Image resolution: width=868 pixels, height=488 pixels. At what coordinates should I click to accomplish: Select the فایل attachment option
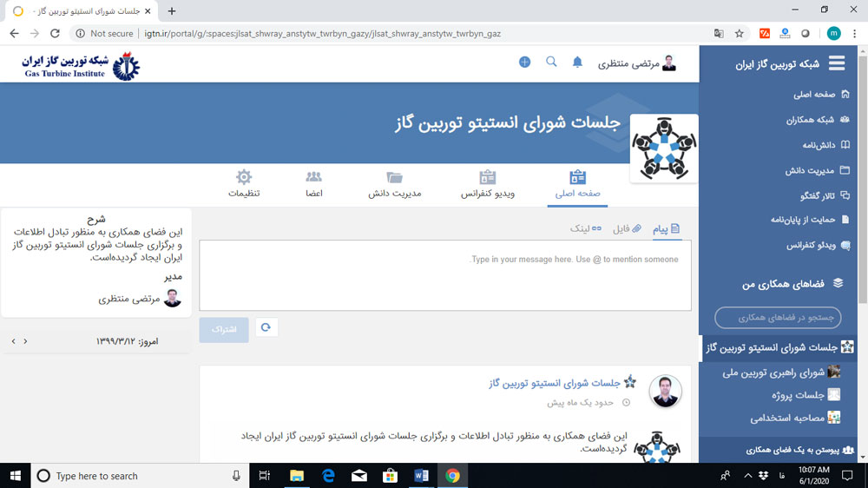627,228
